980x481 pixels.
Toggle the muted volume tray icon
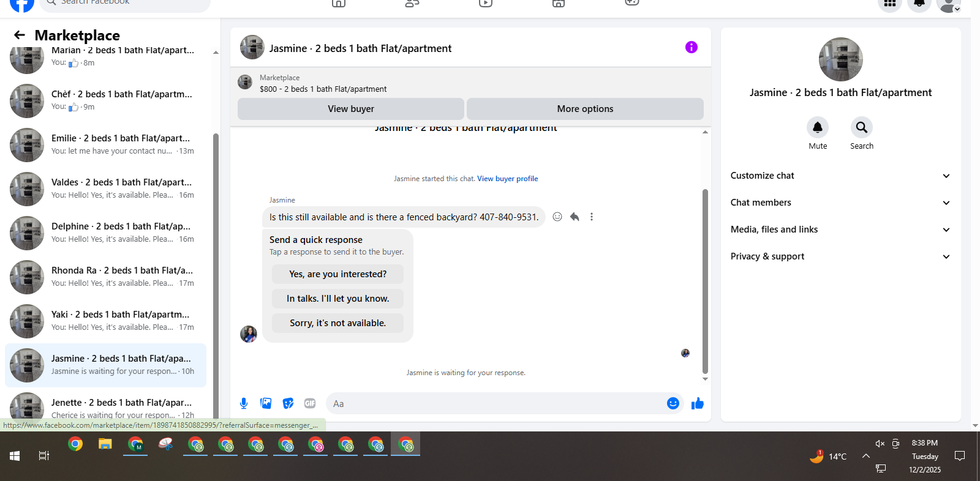click(880, 444)
